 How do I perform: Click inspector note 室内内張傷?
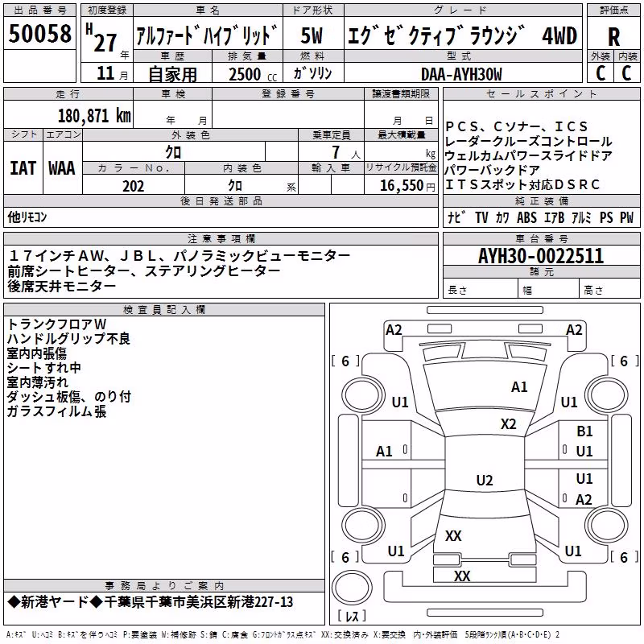point(36,353)
